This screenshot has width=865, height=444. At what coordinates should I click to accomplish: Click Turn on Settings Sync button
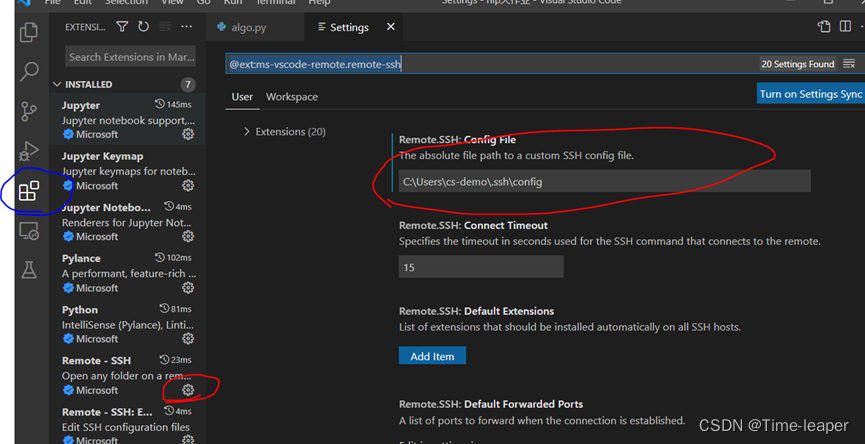coord(811,94)
